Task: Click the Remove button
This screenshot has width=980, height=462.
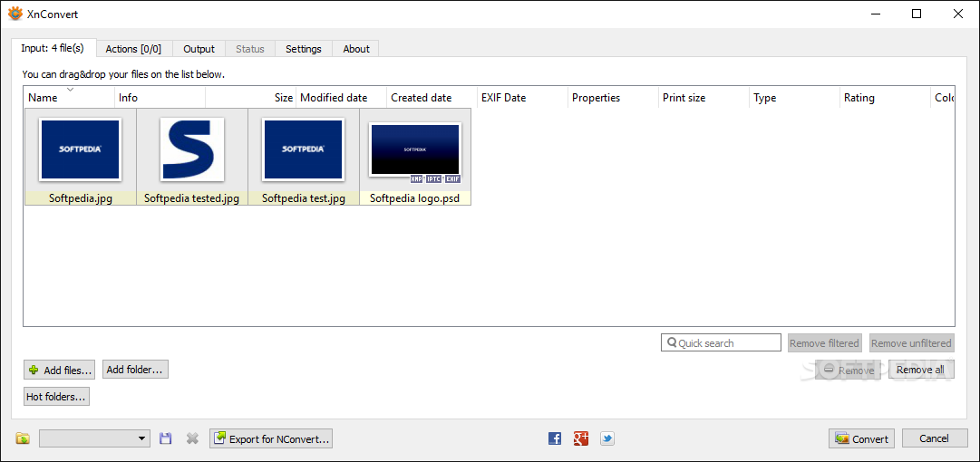Action: [849, 370]
